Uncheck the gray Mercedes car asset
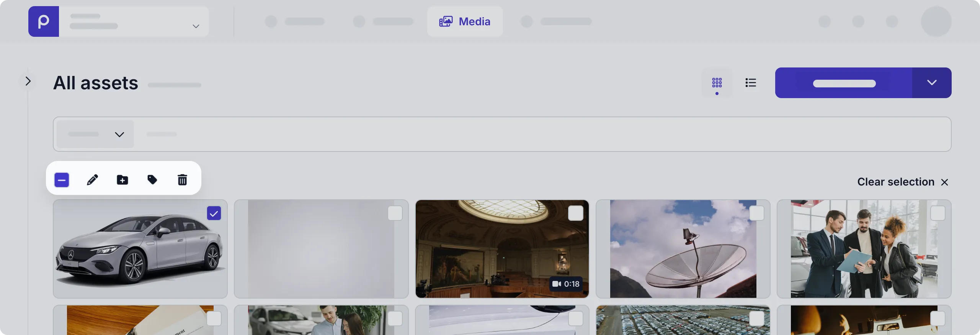Image resolution: width=980 pixels, height=335 pixels. click(x=214, y=213)
